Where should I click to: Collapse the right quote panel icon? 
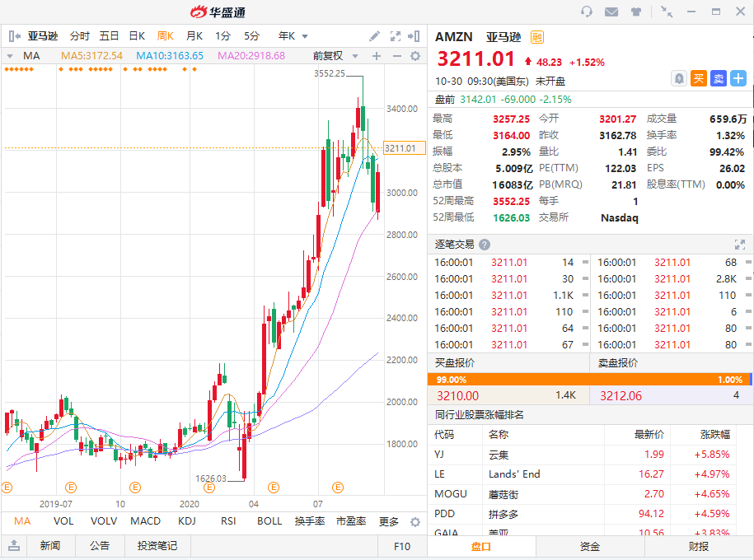click(x=414, y=36)
